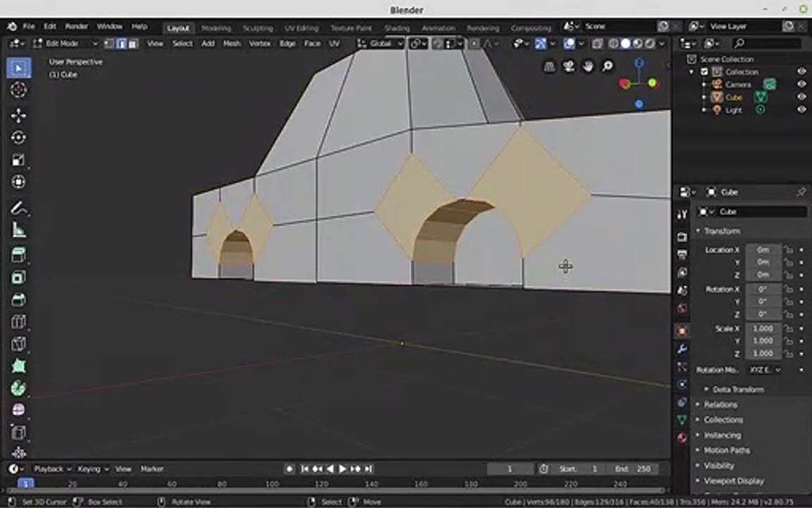Open Active Tool settings properties tab
Image resolution: width=812 pixels, height=508 pixels.
point(682,214)
